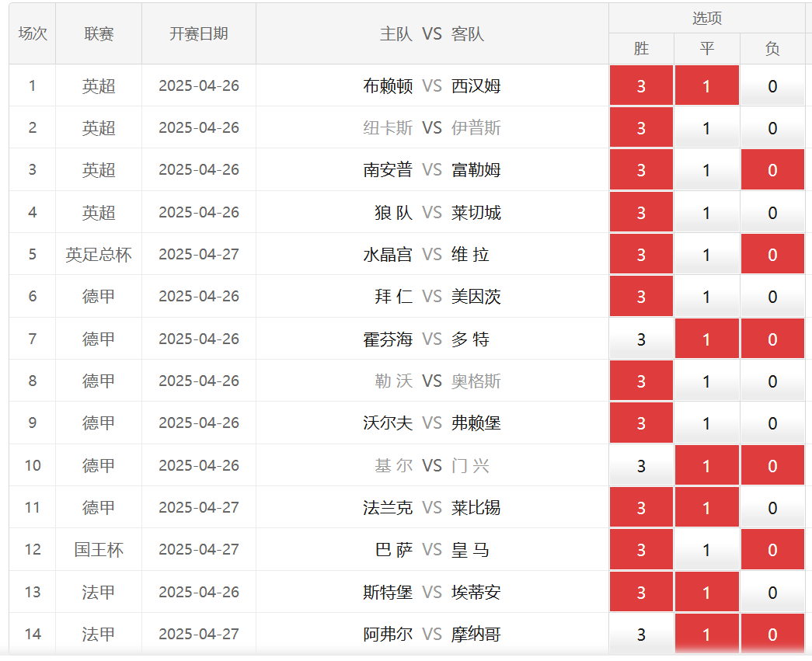Toggle 胜 (3) for 巴萨 VS 皇马
The height and width of the screenshot is (661, 812).
pos(641,550)
